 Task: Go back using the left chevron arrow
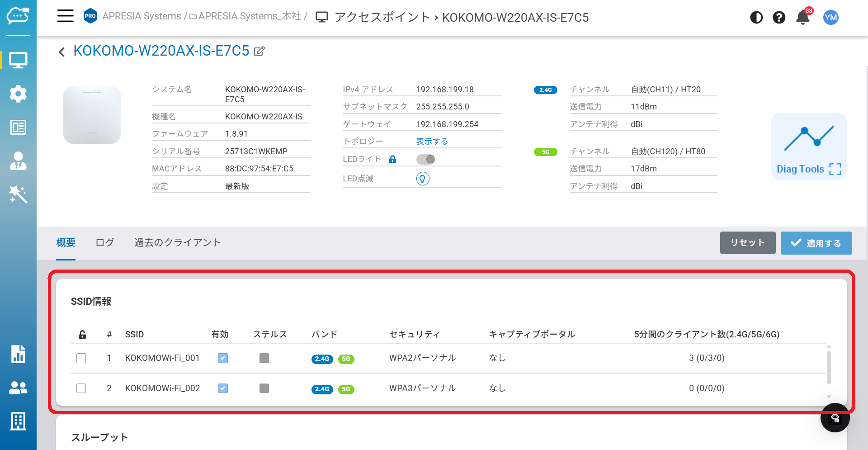pyautogui.click(x=62, y=52)
